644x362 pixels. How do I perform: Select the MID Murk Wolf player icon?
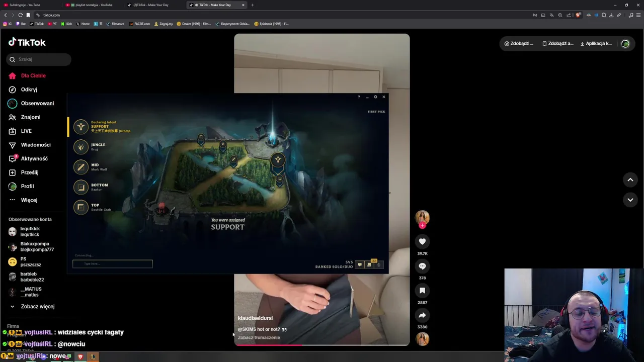(x=80, y=167)
